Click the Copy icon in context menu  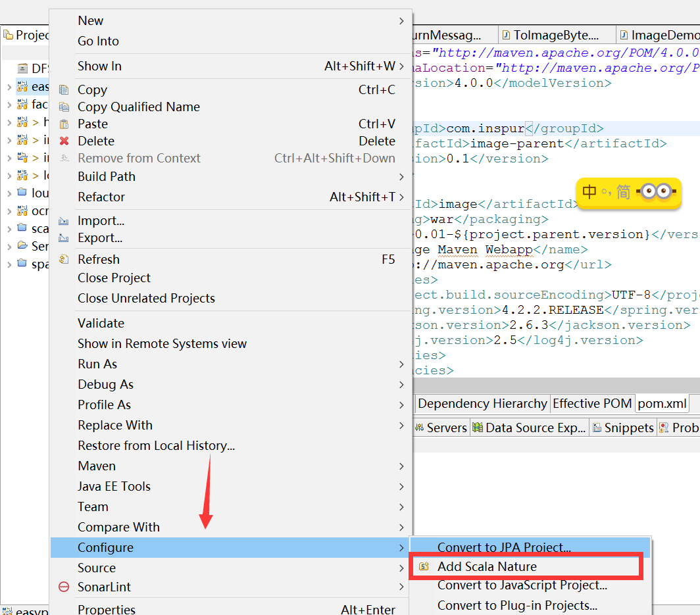[x=64, y=89]
